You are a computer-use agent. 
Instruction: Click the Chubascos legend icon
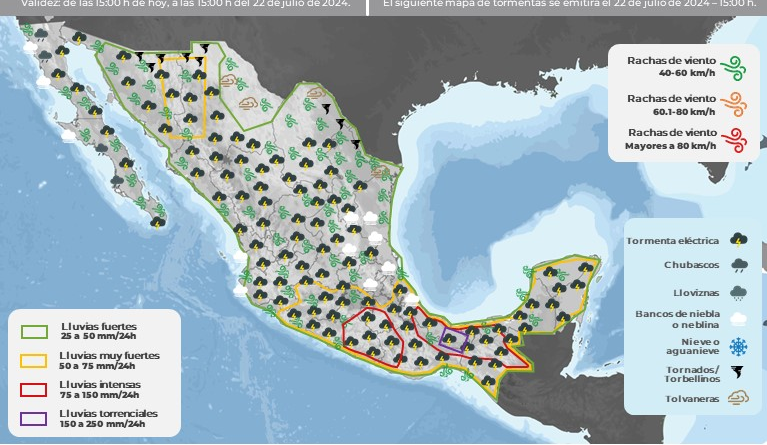coord(738,266)
